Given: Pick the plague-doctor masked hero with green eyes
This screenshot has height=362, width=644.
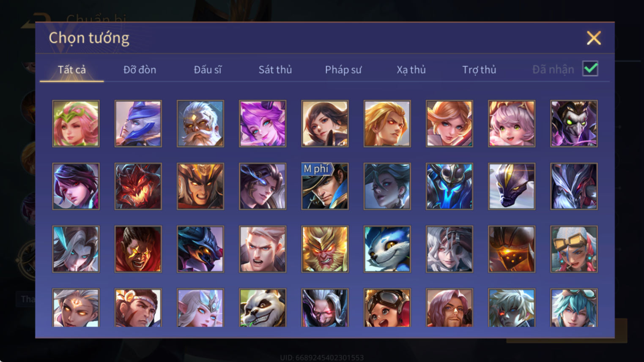Looking at the screenshot, I should tap(574, 124).
